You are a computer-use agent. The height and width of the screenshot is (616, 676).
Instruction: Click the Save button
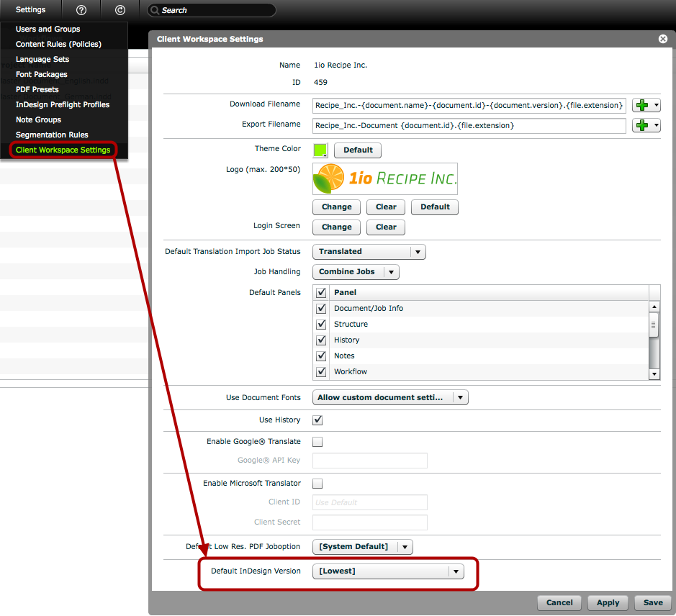tap(653, 602)
